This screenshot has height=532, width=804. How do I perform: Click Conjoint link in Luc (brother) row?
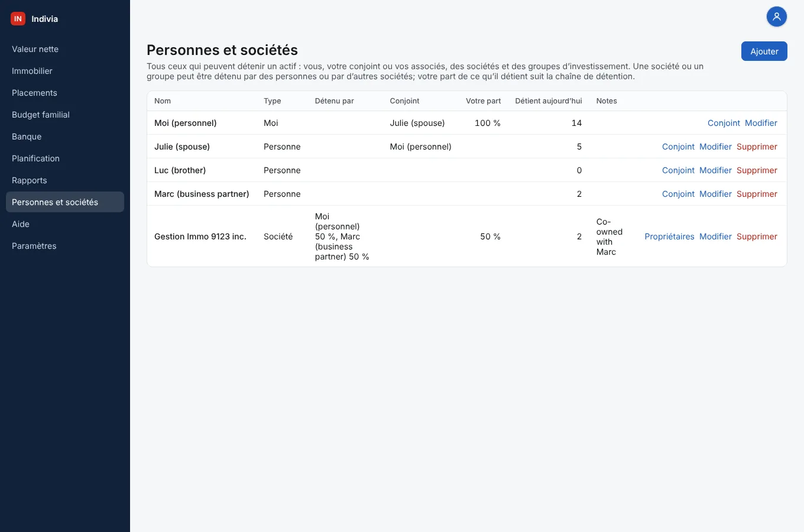click(678, 170)
